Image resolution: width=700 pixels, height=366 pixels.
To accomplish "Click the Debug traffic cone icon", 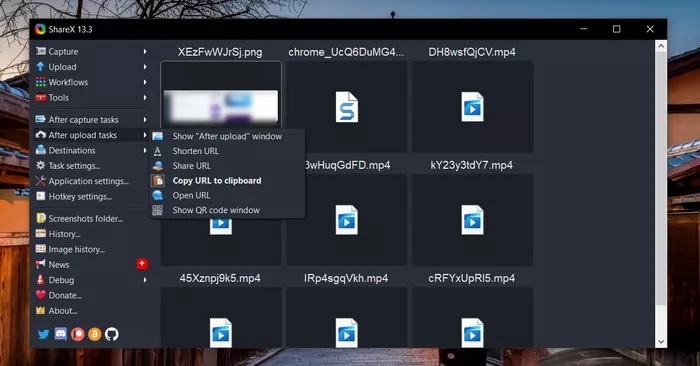I will (x=41, y=280).
